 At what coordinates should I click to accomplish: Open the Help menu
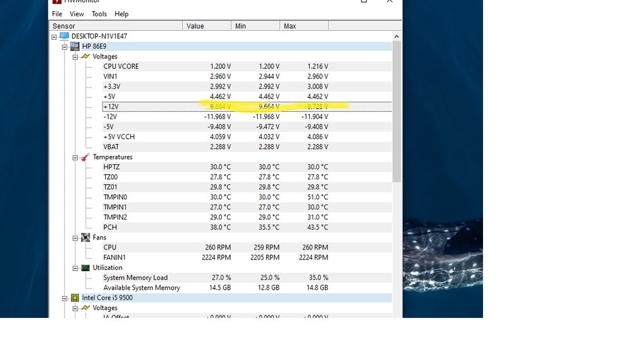pyautogui.click(x=121, y=14)
